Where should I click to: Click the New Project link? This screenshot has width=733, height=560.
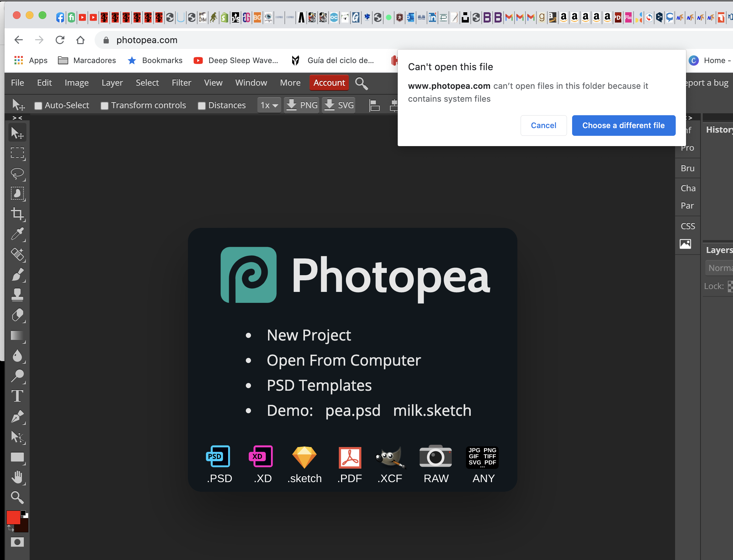click(309, 335)
